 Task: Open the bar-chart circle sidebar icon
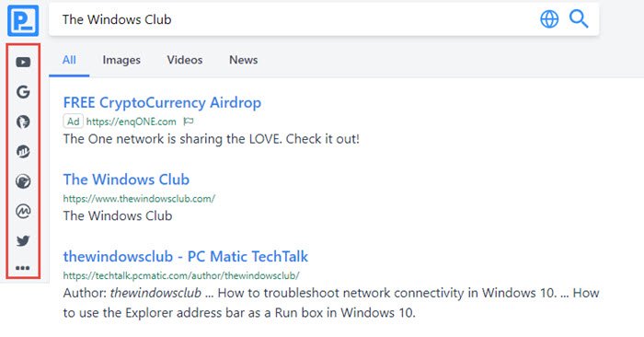pyautogui.click(x=23, y=152)
